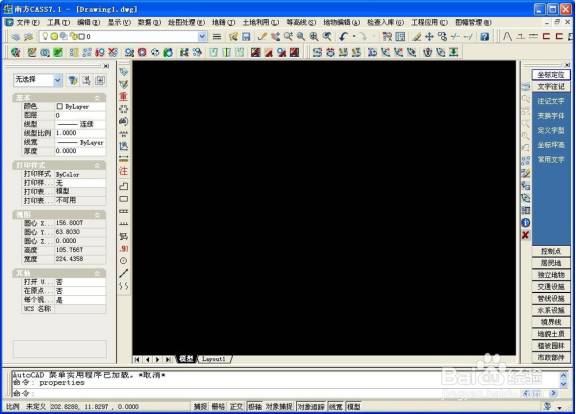
Task: Collapse the 打印样式 section of properties panel
Action: point(97,165)
